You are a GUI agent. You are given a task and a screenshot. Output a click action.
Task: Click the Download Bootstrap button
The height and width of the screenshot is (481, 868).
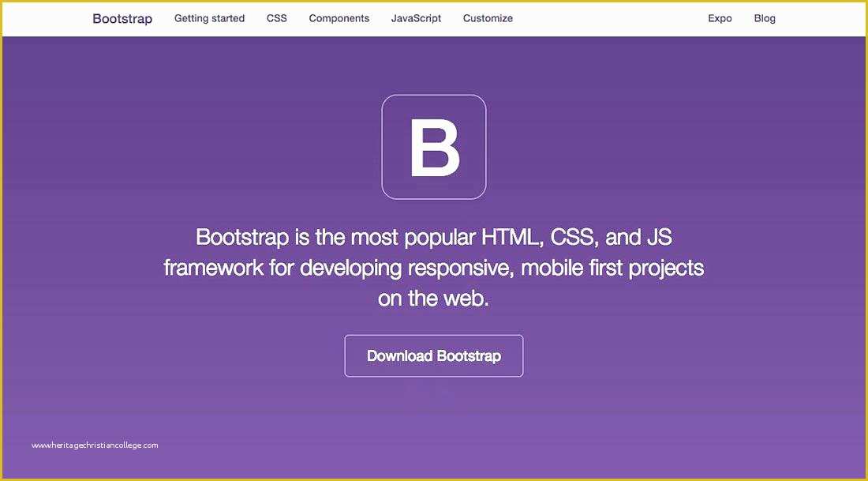[x=434, y=355]
